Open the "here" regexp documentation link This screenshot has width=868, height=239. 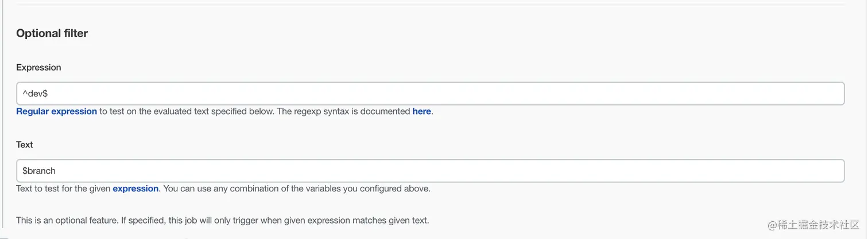tap(421, 112)
